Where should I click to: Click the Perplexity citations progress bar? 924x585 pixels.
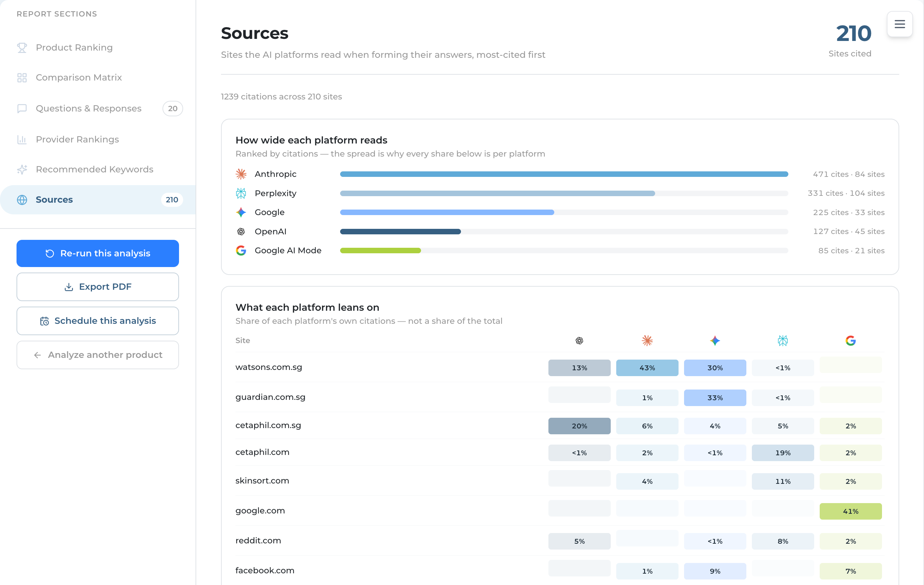497,193
